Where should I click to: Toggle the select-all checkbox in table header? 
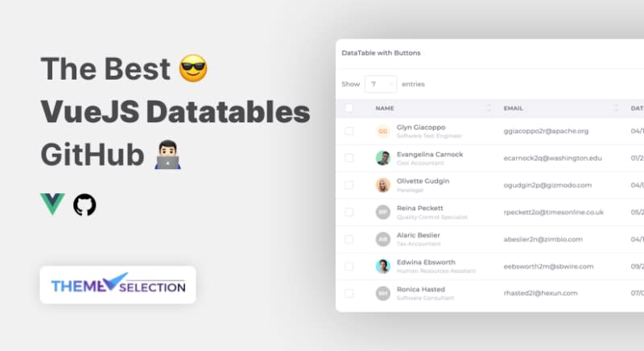[349, 108]
